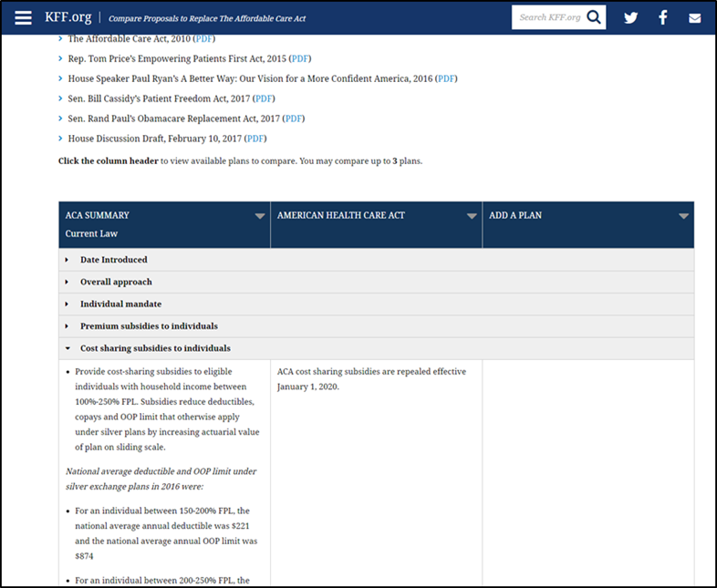Click the search magnifier icon

(x=594, y=17)
